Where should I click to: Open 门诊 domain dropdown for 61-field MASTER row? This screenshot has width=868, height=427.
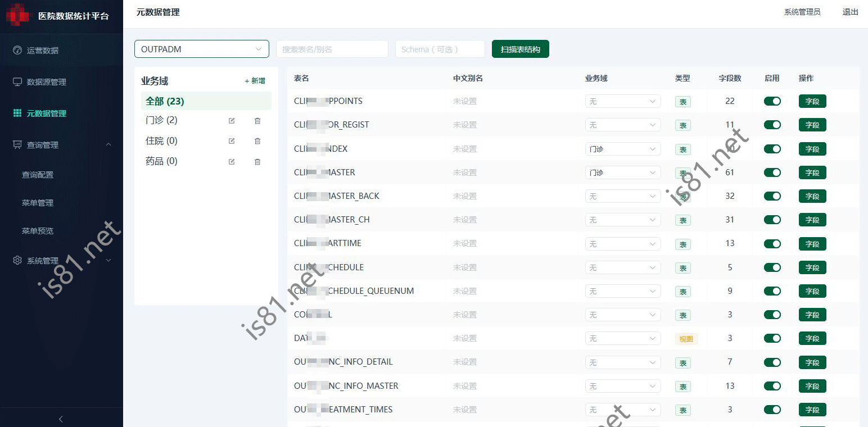point(623,172)
